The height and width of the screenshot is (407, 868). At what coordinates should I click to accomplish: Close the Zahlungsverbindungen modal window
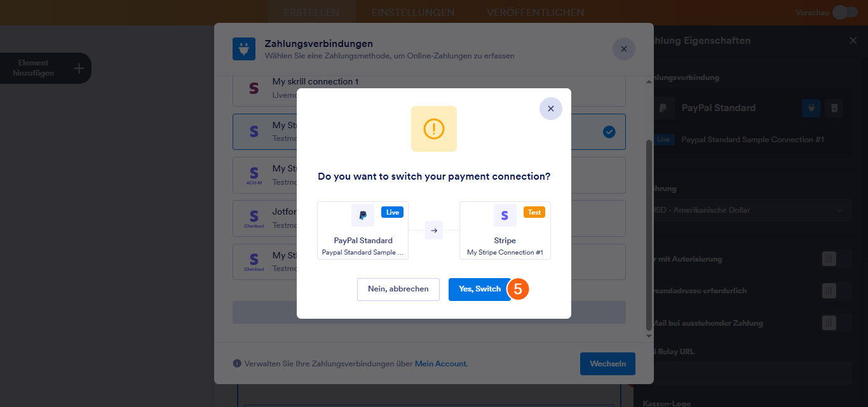coord(623,49)
